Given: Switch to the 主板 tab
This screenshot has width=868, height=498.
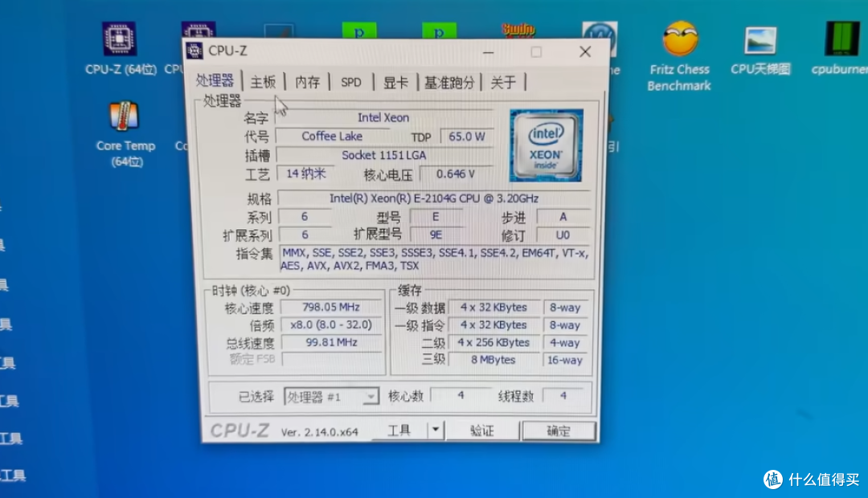Looking at the screenshot, I should coord(264,81).
